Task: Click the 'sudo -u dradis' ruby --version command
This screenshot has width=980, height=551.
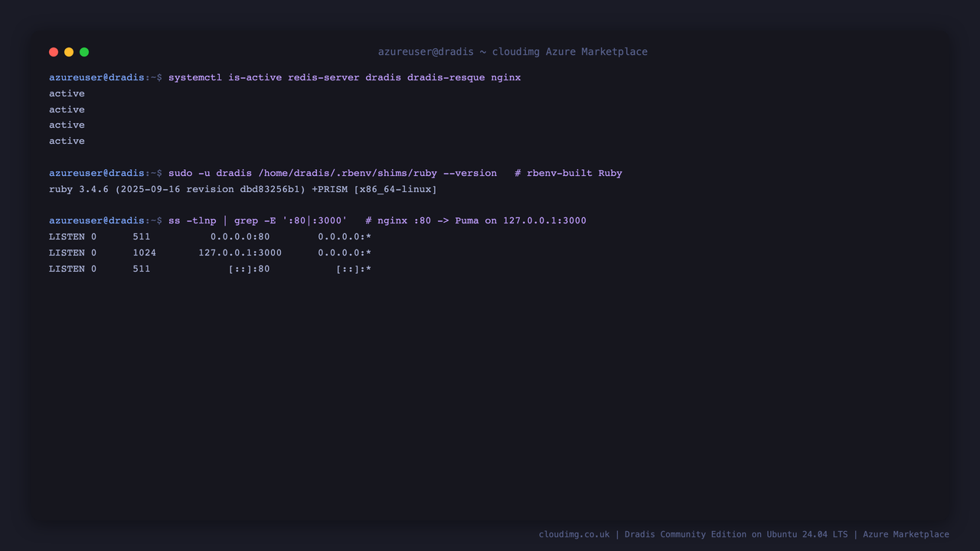Action: pos(332,173)
